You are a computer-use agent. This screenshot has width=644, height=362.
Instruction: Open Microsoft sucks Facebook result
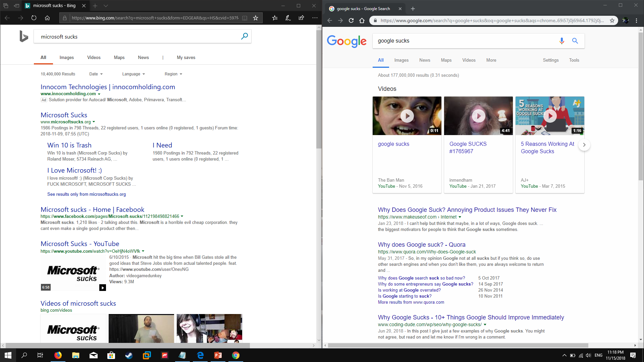click(x=92, y=210)
